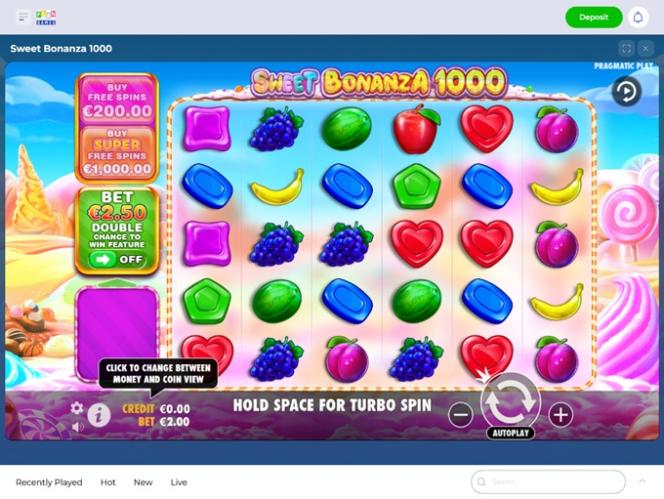664x499 pixels.
Task: Expand the bottom bar chevron arrow
Action: pos(642,481)
